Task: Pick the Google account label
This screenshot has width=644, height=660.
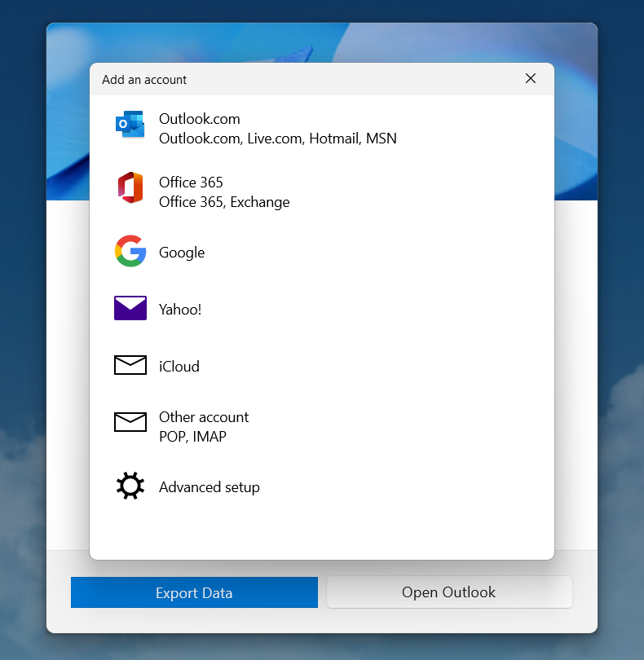Action: tap(182, 253)
